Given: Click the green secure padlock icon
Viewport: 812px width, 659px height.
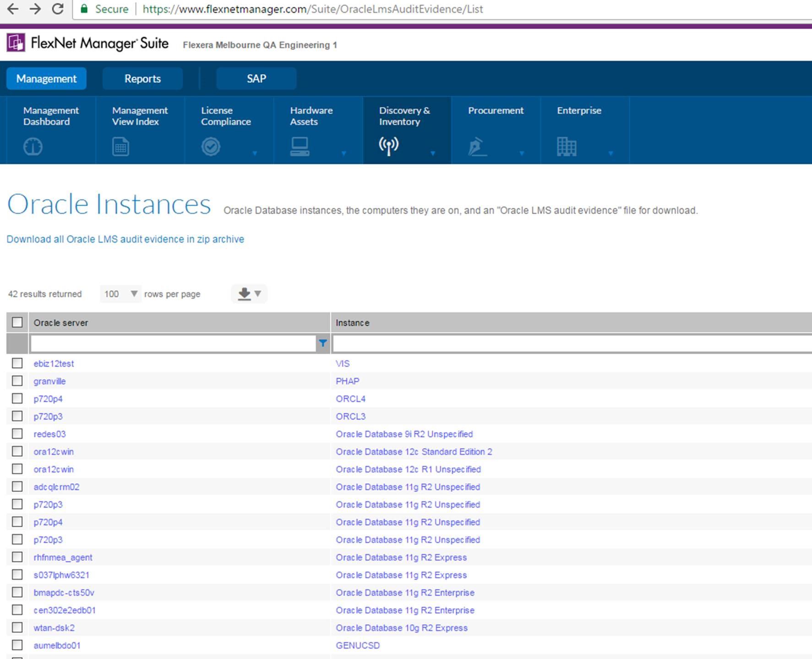Looking at the screenshot, I should (x=84, y=9).
